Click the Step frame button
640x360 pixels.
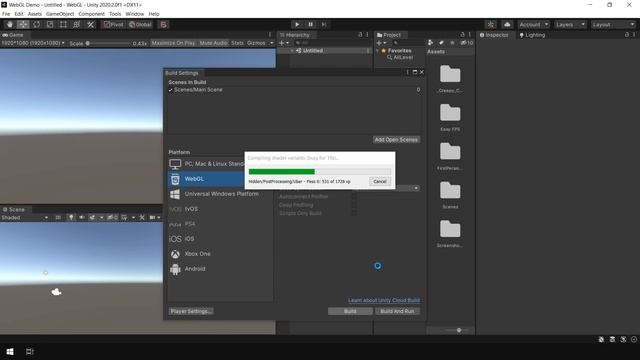pos(324,24)
